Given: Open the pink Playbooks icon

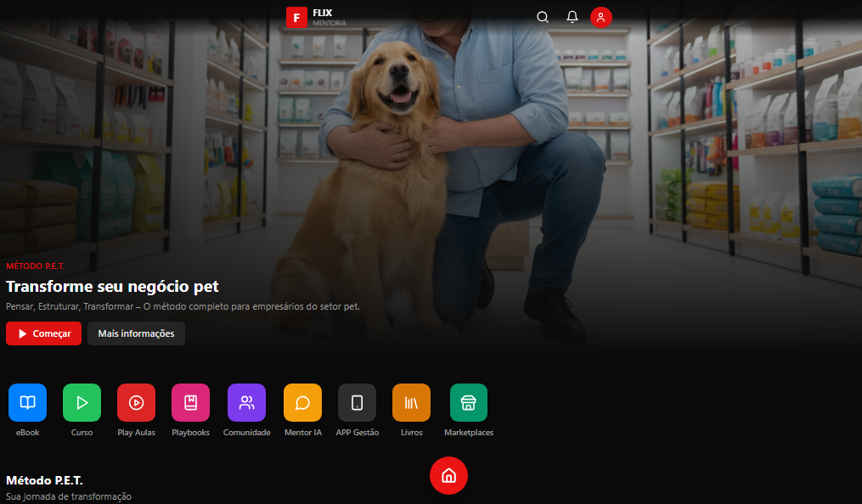Looking at the screenshot, I should tap(191, 402).
